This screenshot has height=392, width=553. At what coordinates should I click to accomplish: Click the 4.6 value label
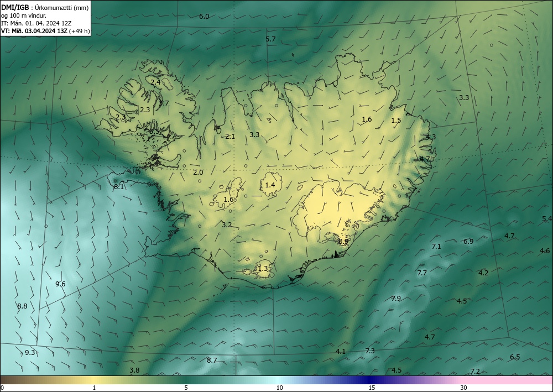pyautogui.click(x=545, y=251)
